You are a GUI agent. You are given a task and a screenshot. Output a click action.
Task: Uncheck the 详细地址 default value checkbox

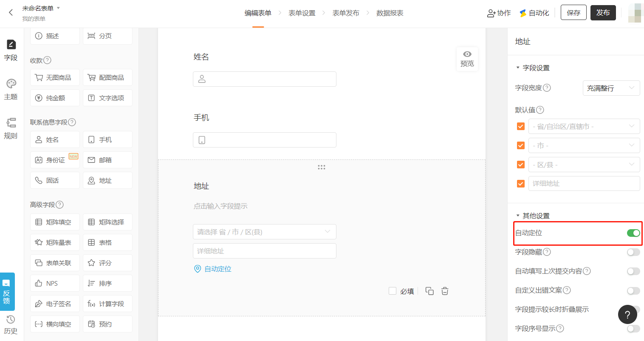[x=521, y=184]
